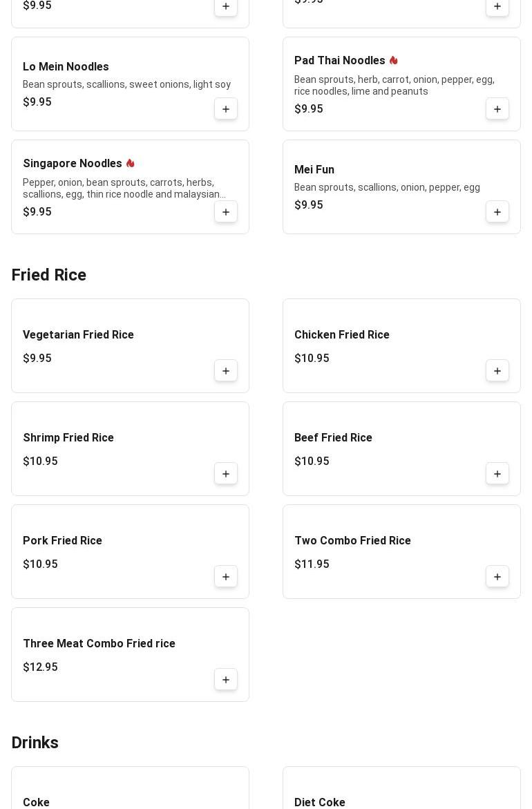Open the Lo Mein Noodles item title
The height and width of the screenshot is (809, 532).
pos(66,67)
